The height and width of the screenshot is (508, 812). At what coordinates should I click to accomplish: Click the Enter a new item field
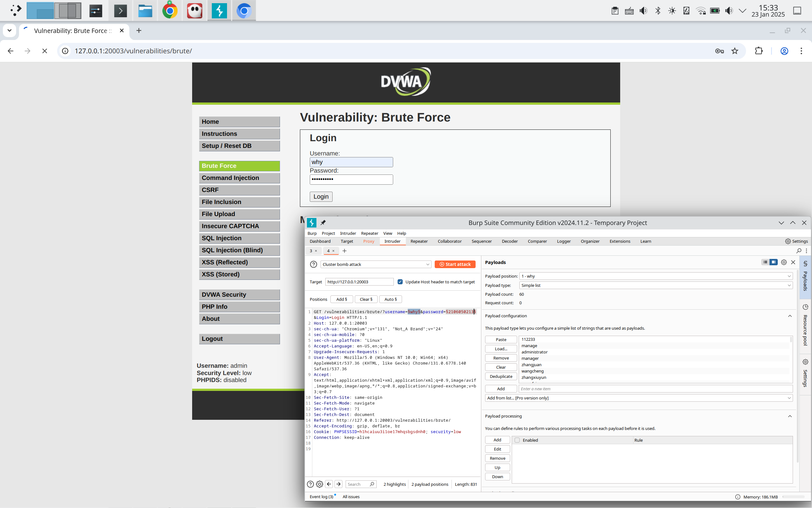click(655, 389)
